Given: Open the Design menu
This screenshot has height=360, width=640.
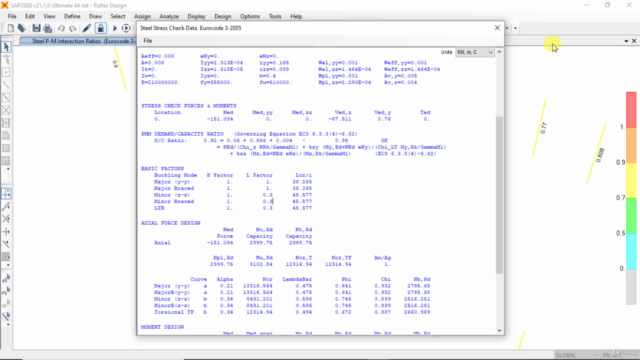Looking at the screenshot, I should (222, 16).
